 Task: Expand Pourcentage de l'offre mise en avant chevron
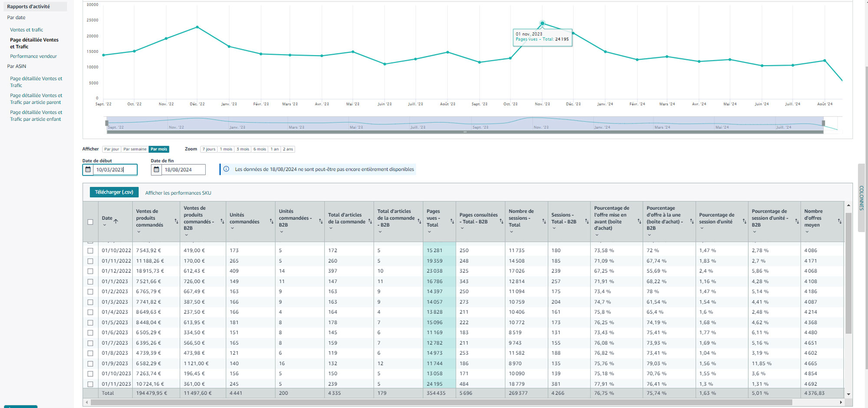[597, 235]
